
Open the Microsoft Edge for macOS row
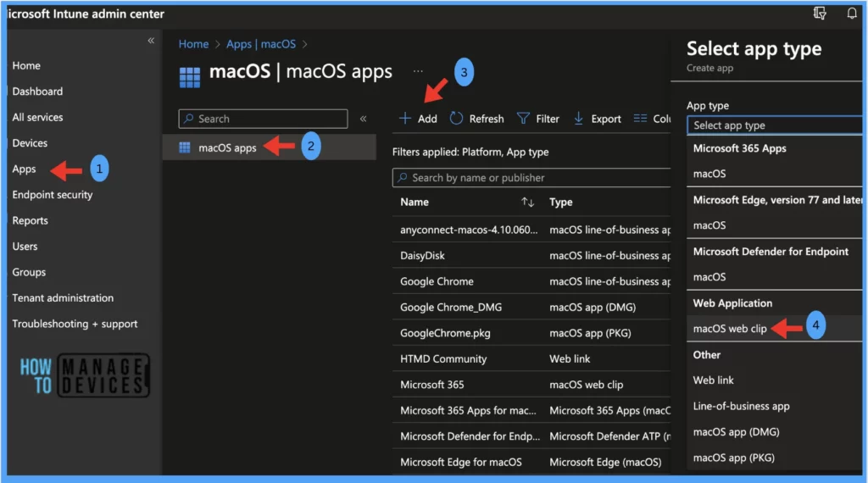[531, 462]
